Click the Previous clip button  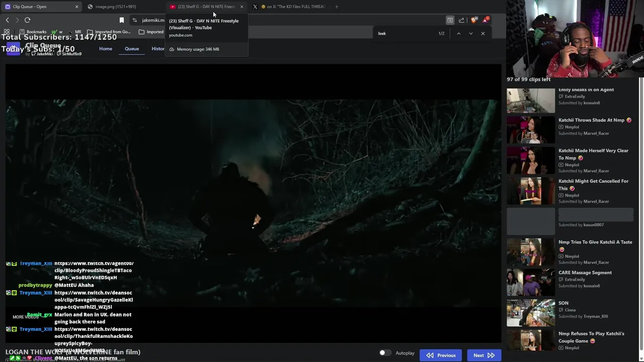[x=441, y=355]
